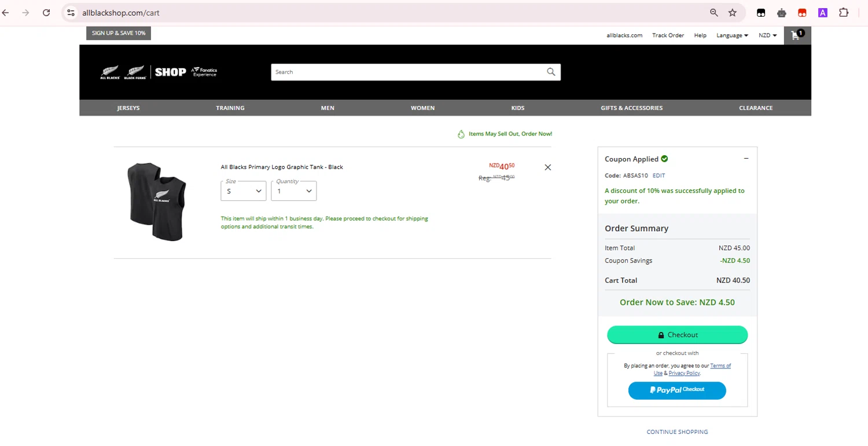Open the Quantity dropdown
Image resolution: width=868 pixels, height=446 pixels.
point(294,191)
